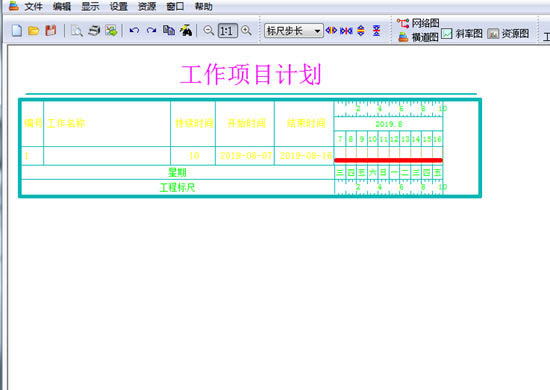Viewport: 550px width, 390px height.
Task: Click the vertical expand arrows icon
Action: pyautogui.click(x=361, y=31)
